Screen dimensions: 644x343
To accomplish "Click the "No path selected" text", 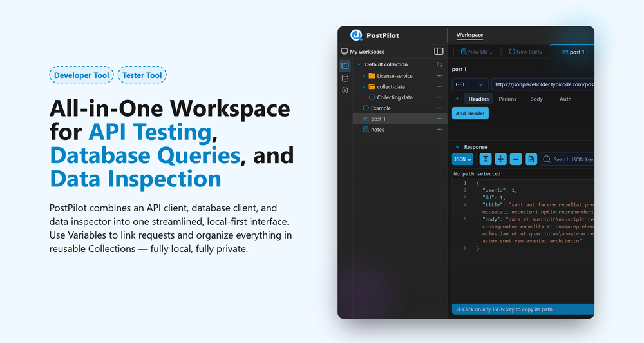I will (x=477, y=174).
